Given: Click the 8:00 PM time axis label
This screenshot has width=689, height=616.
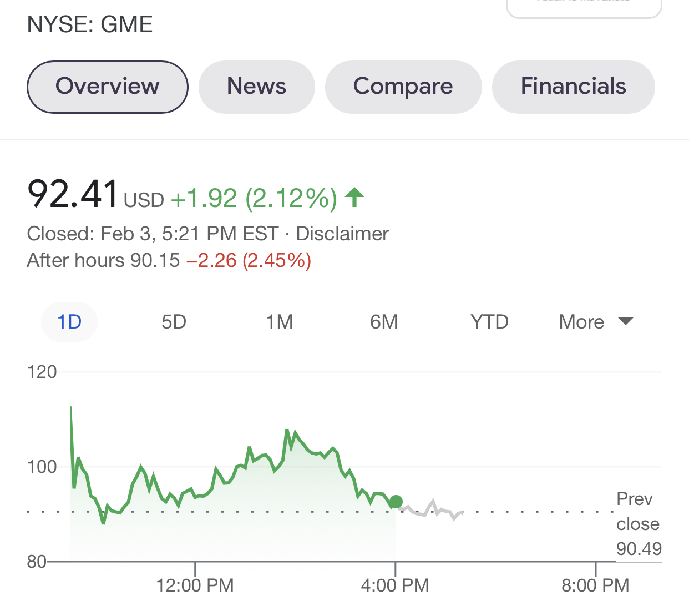Looking at the screenshot, I should (x=595, y=585).
